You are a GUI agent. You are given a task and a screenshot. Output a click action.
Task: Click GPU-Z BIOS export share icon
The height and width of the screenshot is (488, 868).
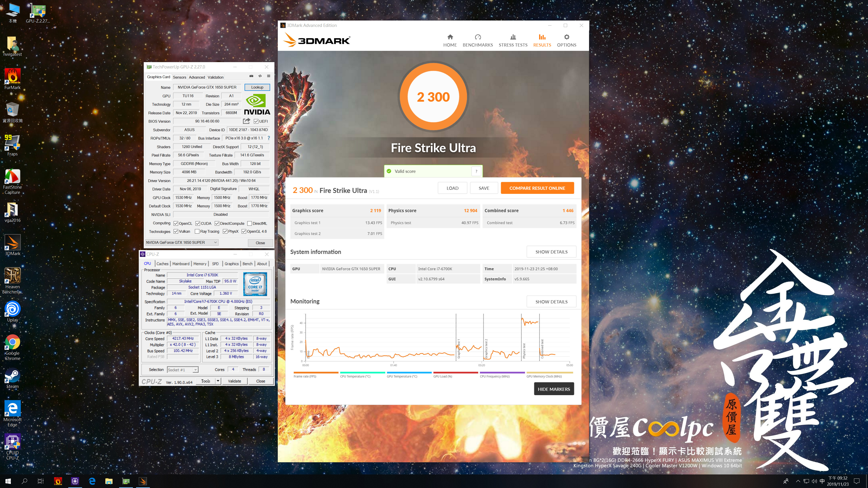click(x=247, y=121)
